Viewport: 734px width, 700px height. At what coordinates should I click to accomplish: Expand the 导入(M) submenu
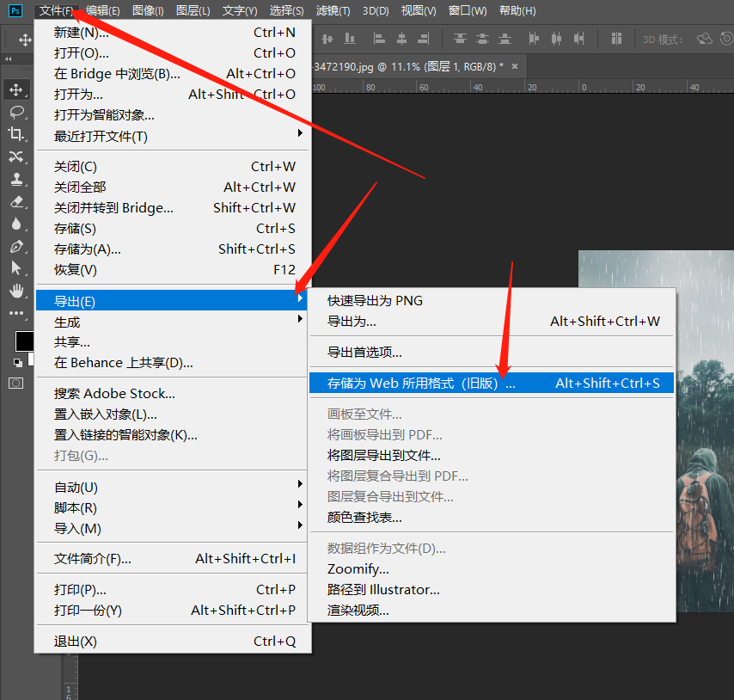click(x=172, y=529)
